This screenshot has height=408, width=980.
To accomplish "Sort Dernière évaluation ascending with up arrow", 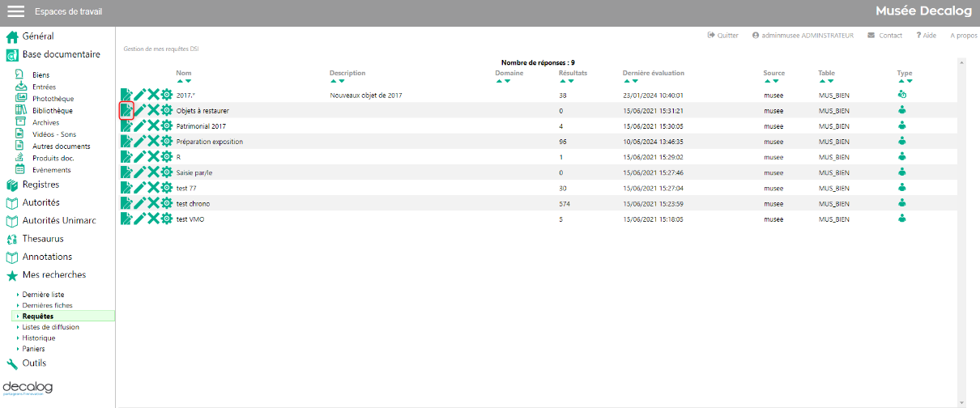I will [627, 81].
